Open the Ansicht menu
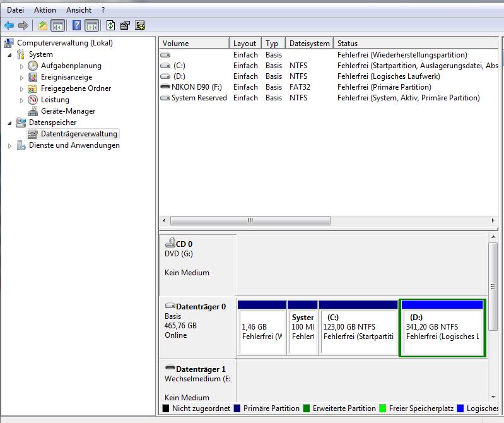 point(79,10)
